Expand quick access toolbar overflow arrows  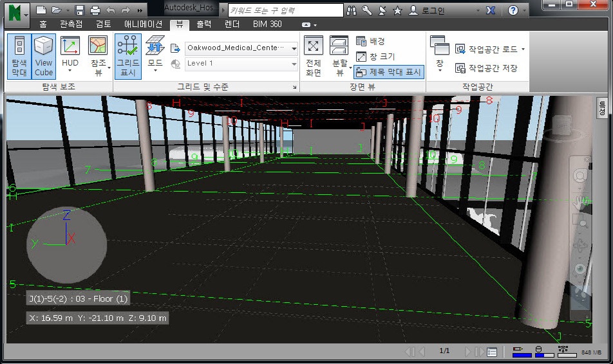point(140,10)
